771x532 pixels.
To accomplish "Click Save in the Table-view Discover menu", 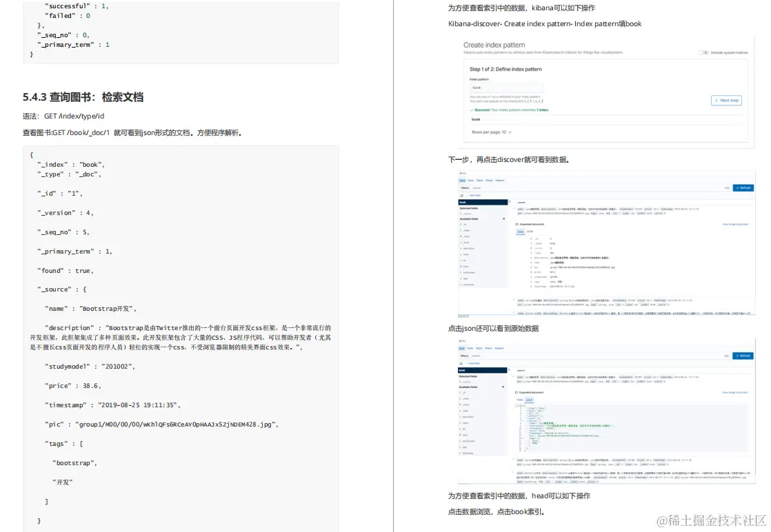I will click(470, 181).
